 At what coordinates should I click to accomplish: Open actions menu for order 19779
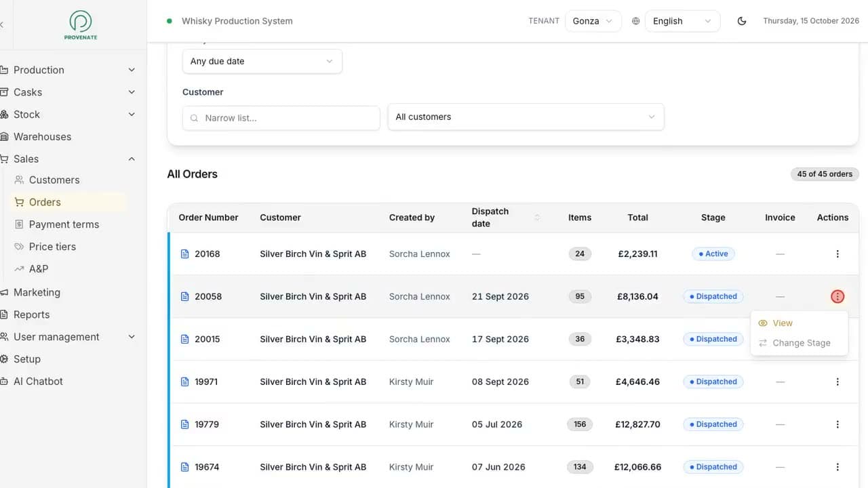(837, 425)
